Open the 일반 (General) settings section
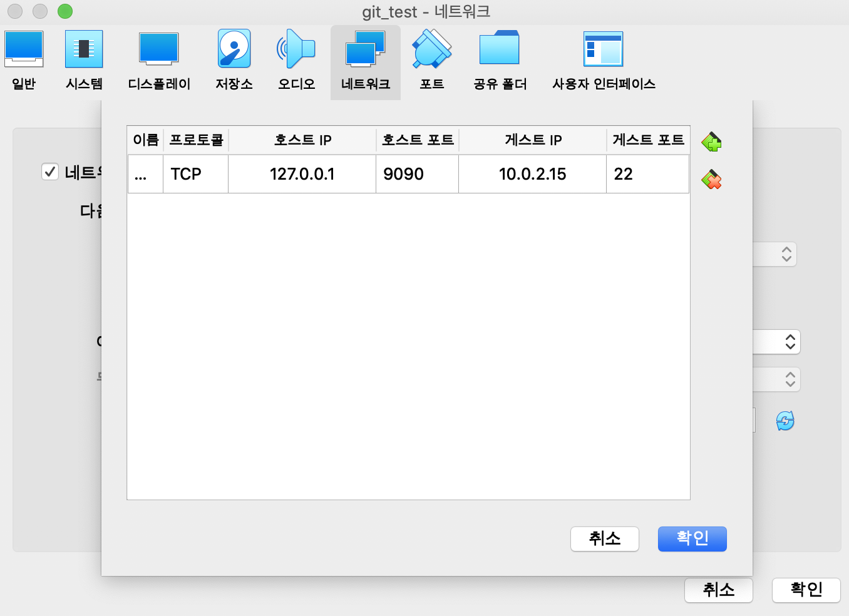 [24, 61]
